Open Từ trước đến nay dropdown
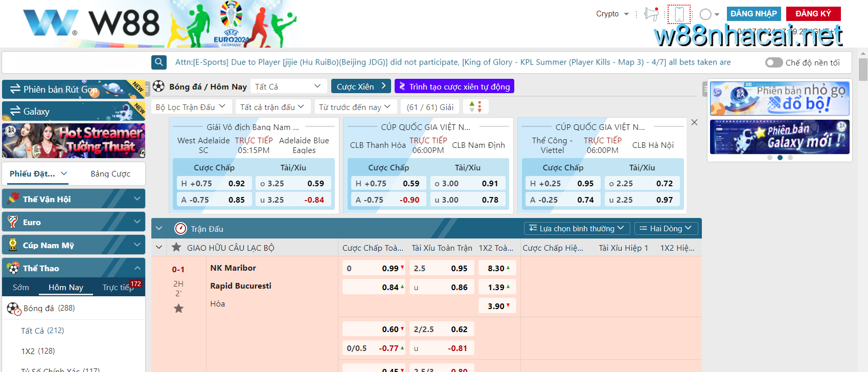This screenshot has width=868, height=372. tap(355, 107)
